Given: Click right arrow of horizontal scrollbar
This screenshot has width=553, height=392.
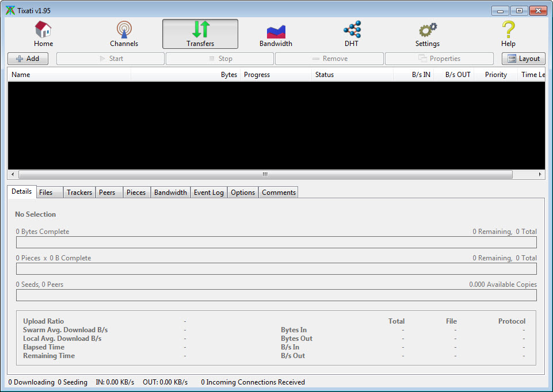Looking at the screenshot, I should click(540, 174).
